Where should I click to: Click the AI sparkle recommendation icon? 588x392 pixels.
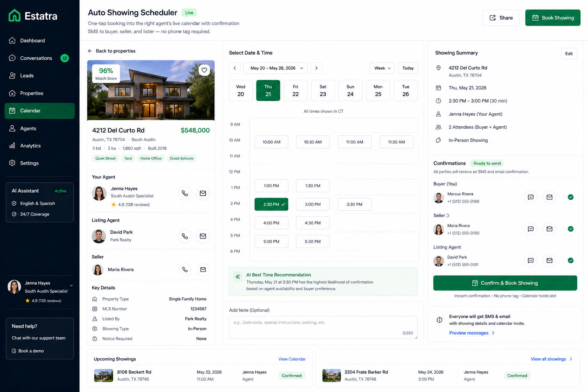pyautogui.click(x=238, y=276)
